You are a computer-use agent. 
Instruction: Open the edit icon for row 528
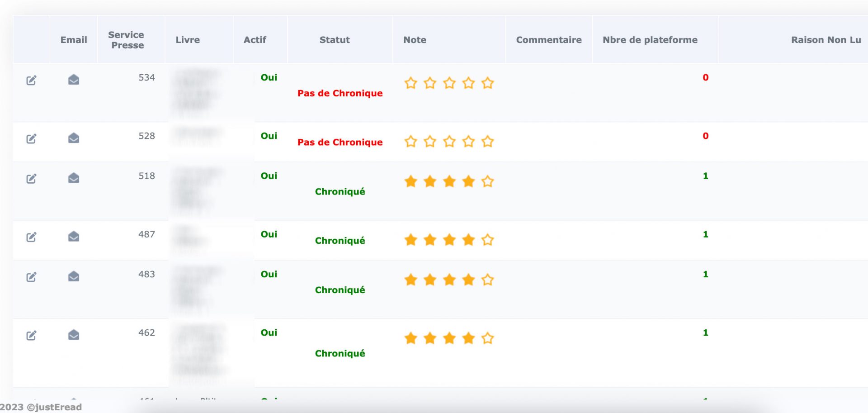[x=31, y=139]
